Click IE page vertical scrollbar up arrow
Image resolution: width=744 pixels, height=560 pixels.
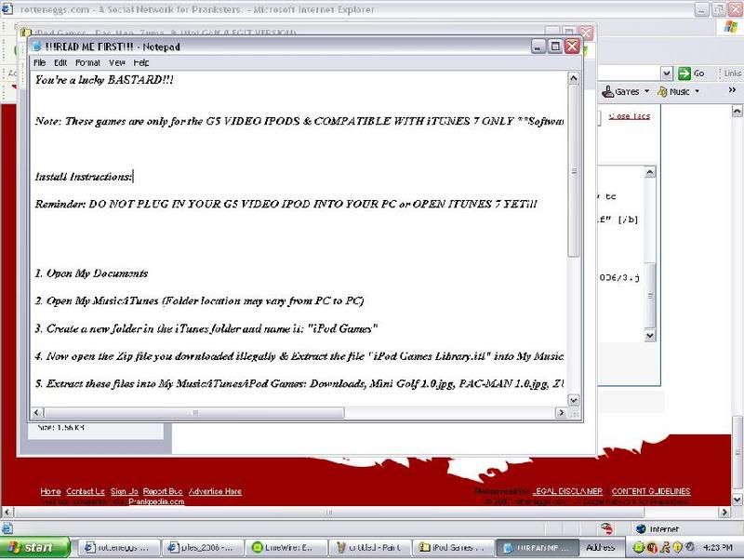737,111
